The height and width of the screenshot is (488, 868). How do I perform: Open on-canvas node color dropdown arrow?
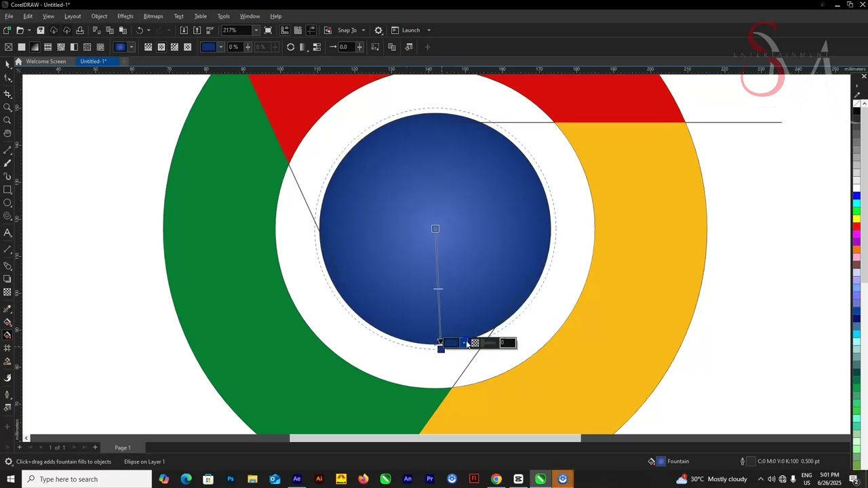(465, 343)
